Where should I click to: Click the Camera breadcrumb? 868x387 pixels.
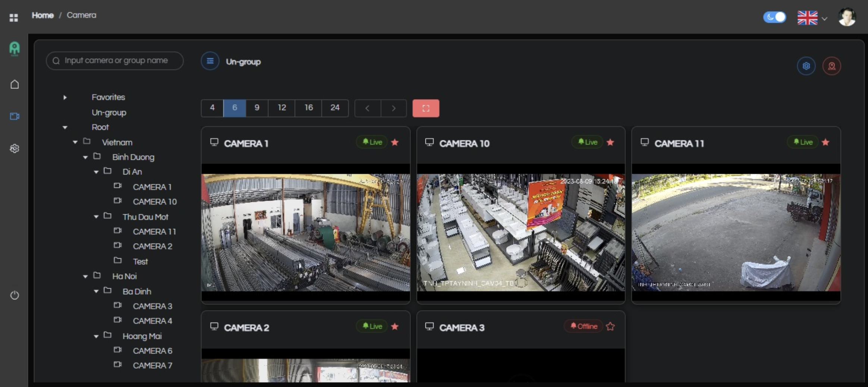[81, 15]
